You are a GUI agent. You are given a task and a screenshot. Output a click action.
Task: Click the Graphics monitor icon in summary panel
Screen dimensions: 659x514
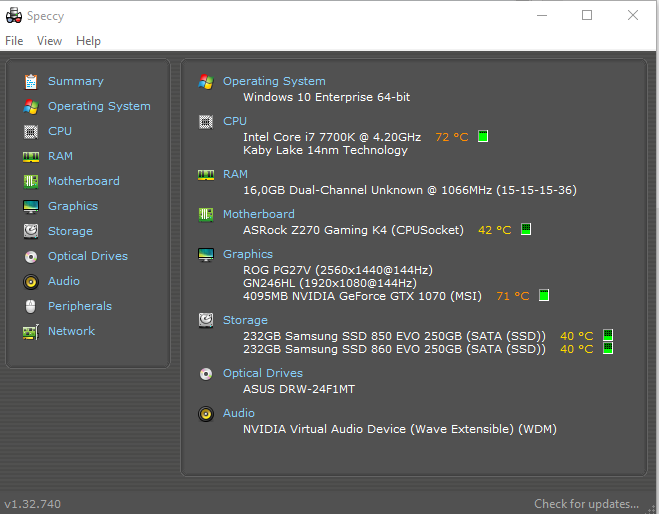tap(206, 255)
